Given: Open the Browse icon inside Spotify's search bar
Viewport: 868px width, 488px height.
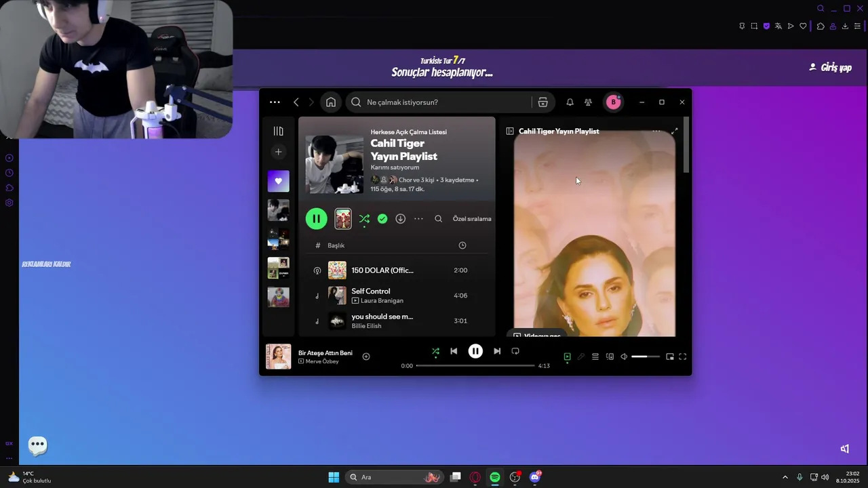Looking at the screenshot, I should tap(542, 102).
